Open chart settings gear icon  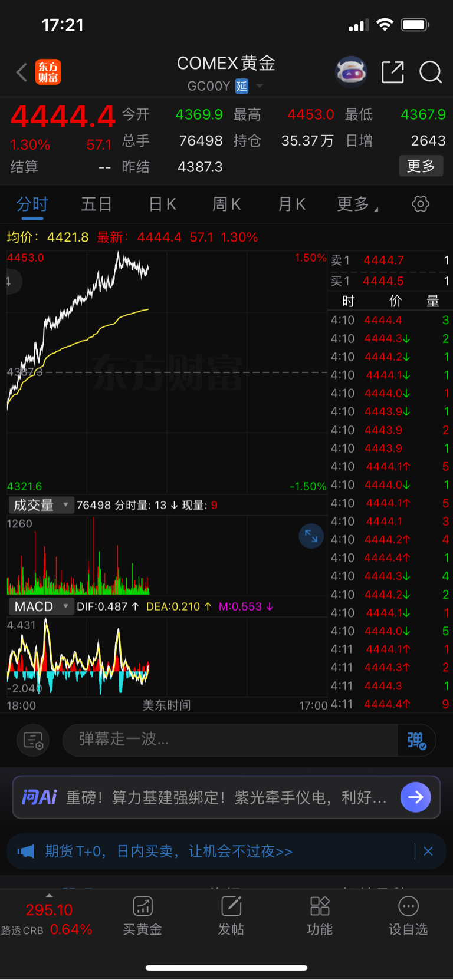click(421, 204)
